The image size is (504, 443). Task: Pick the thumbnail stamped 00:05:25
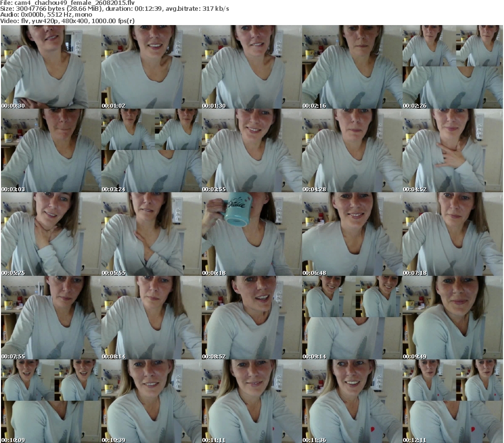[51, 234]
